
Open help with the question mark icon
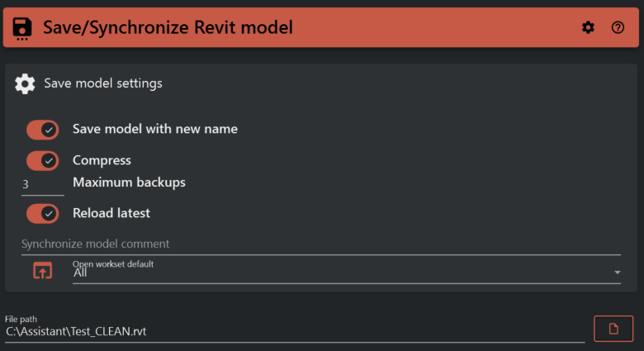tap(618, 27)
